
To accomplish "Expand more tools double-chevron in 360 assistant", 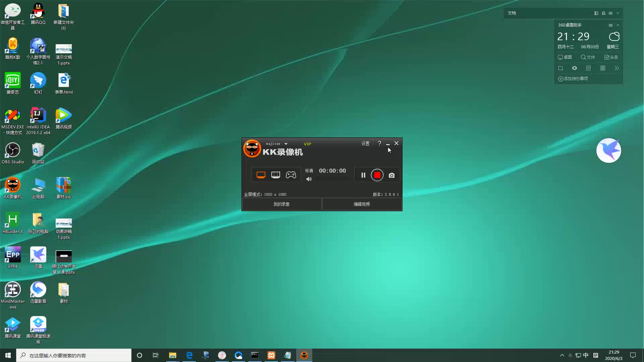I will [616, 68].
